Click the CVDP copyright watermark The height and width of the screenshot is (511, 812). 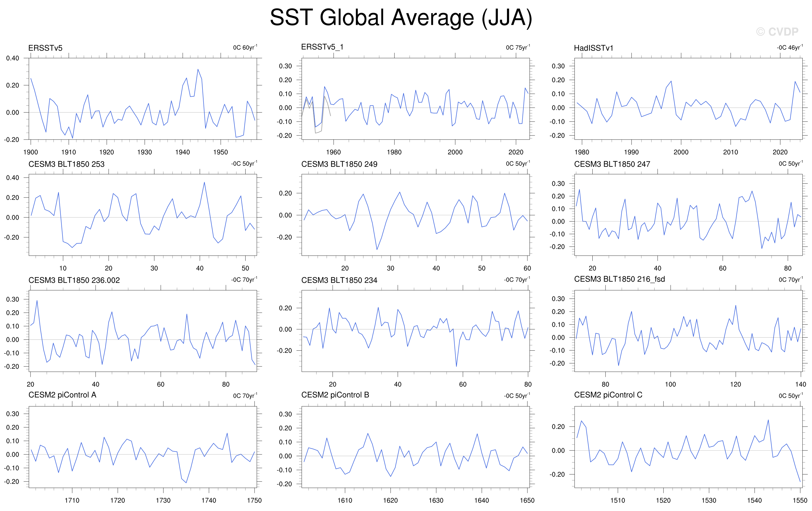tap(777, 32)
